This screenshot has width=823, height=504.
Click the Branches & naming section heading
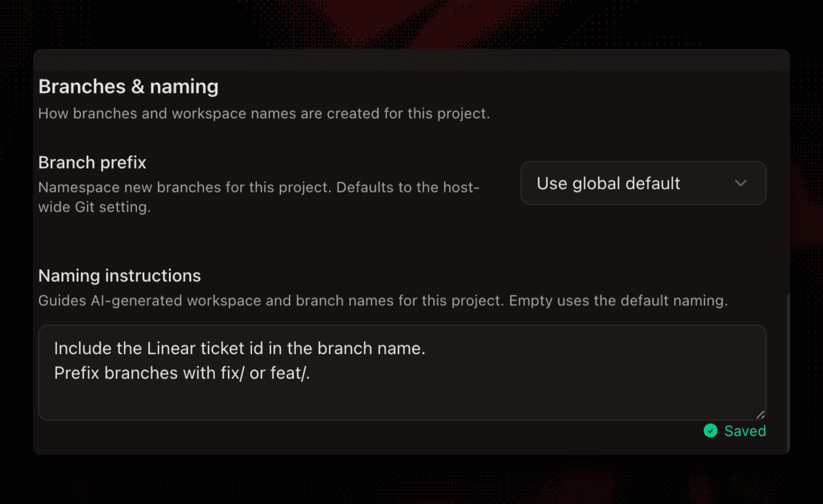click(x=128, y=87)
